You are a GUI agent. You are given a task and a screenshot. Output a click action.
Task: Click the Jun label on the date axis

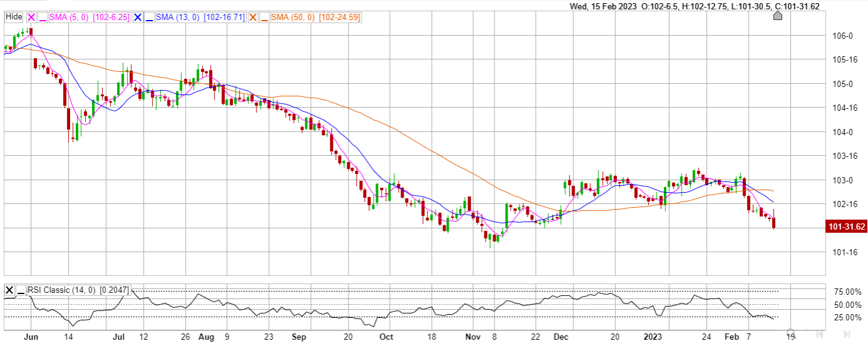[x=30, y=337]
